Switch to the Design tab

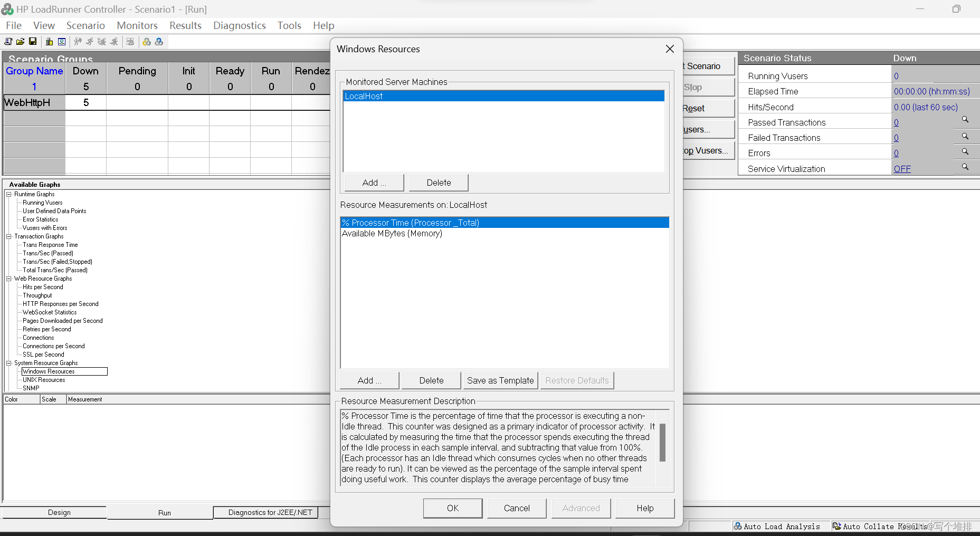coord(59,512)
